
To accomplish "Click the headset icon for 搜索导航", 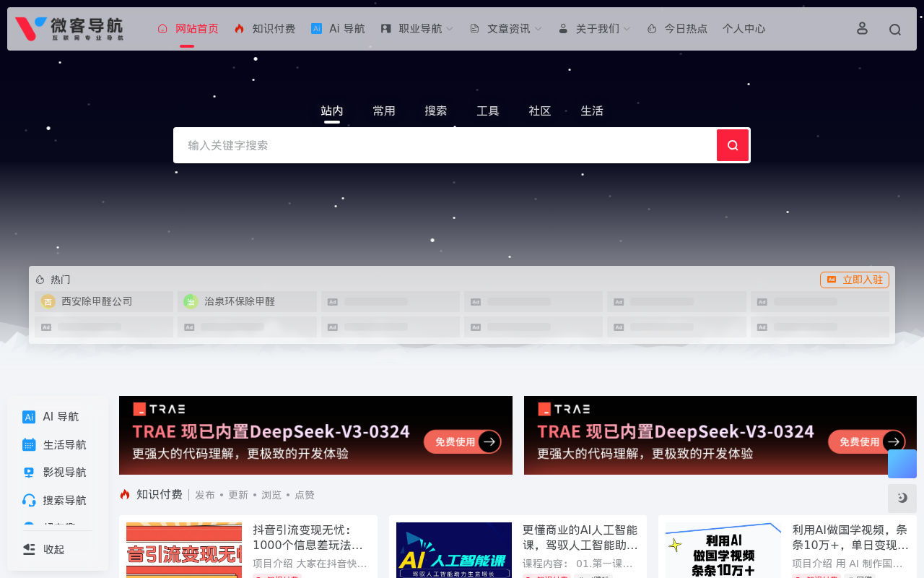I will tap(29, 500).
